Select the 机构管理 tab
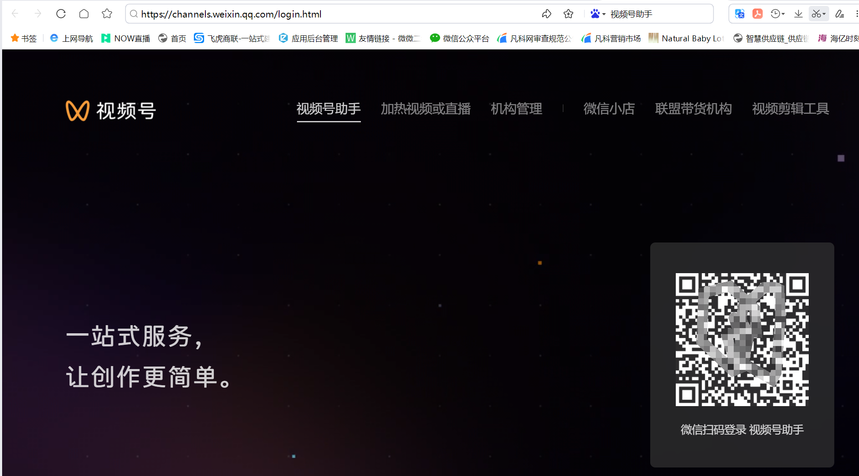 [517, 109]
